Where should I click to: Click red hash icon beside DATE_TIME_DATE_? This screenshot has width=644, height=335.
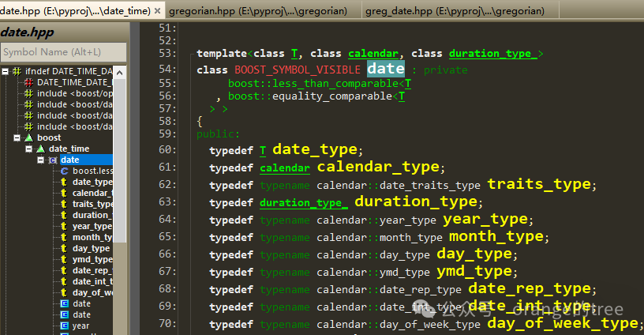coord(28,83)
